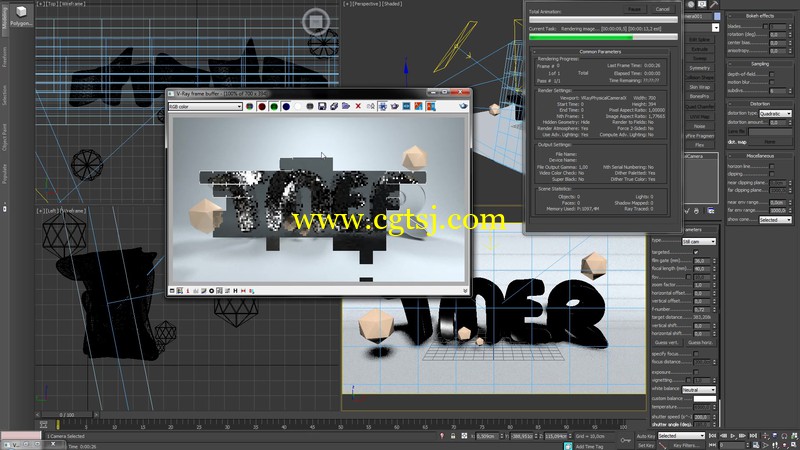This screenshot has width=800, height=450.
Task: Click the custom balance white color swatch
Action: coord(705,398)
